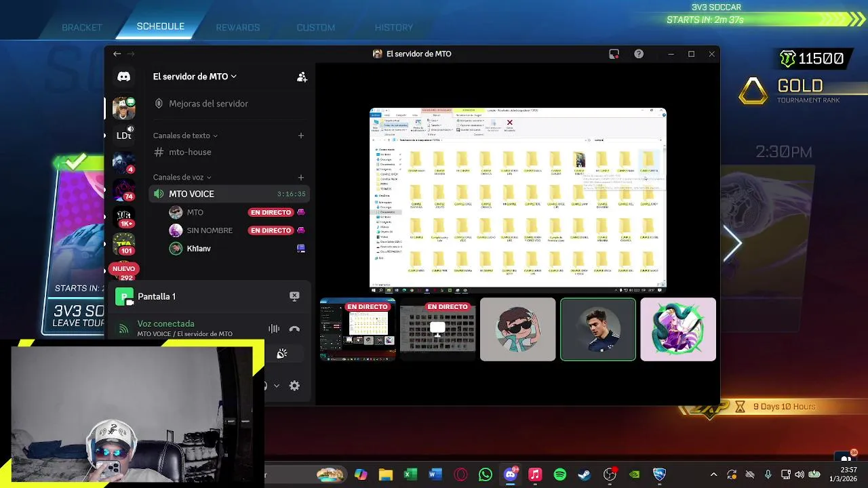The width and height of the screenshot is (868, 488).
Task: Add channel to Canales de texto
Action: pyautogui.click(x=301, y=136)
